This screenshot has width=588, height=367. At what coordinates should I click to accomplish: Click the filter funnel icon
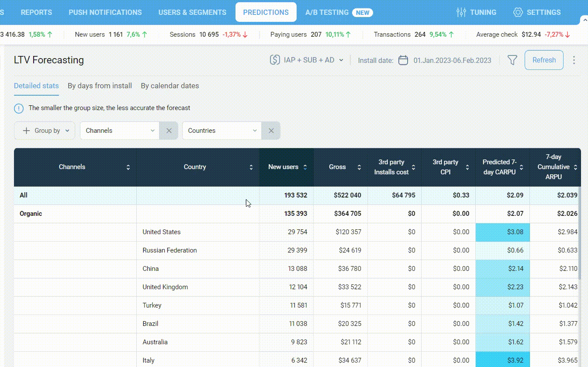tap(512, 60)
